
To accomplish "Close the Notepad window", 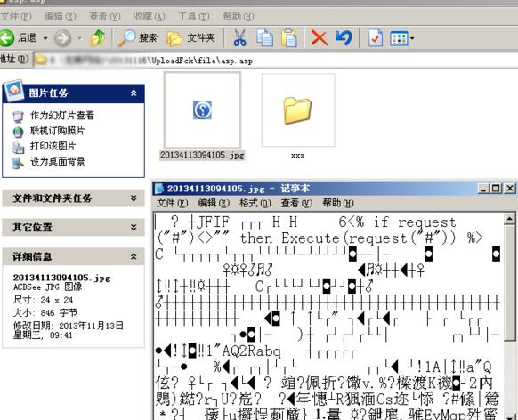I will (510, 189).
